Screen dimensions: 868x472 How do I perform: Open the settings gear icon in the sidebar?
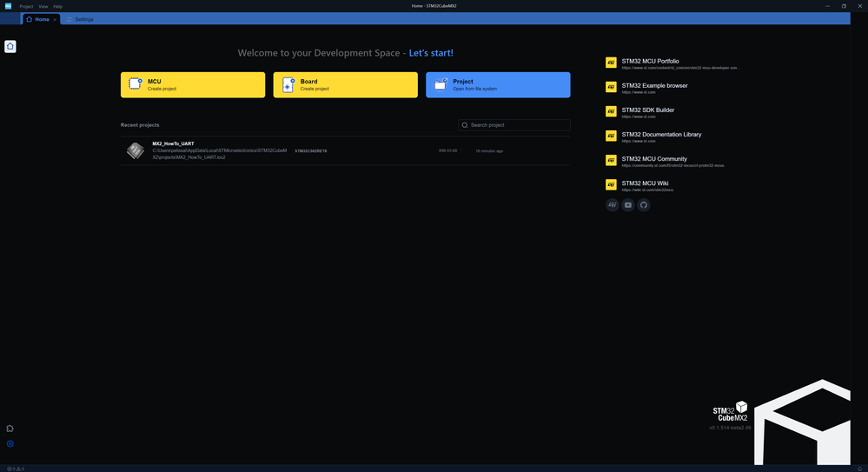pyautogui.click(x=10, y=443)
